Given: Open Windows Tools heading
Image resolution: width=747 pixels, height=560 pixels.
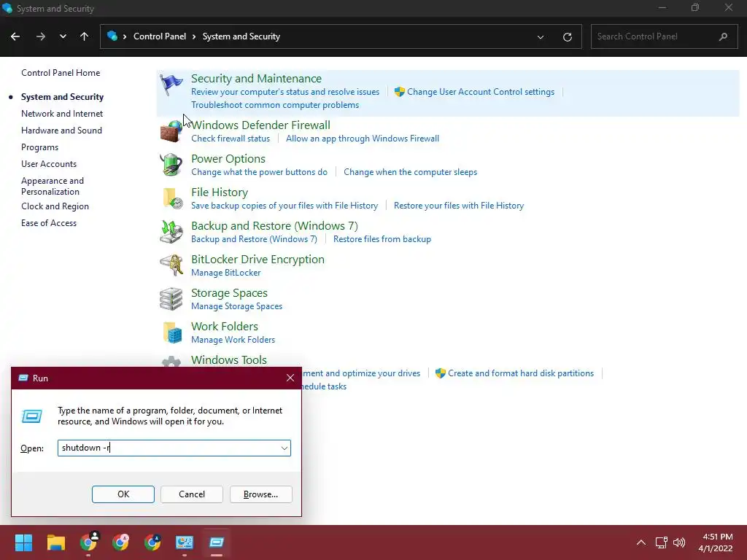Looking at the screenshot, I should (x=228, y=360).
